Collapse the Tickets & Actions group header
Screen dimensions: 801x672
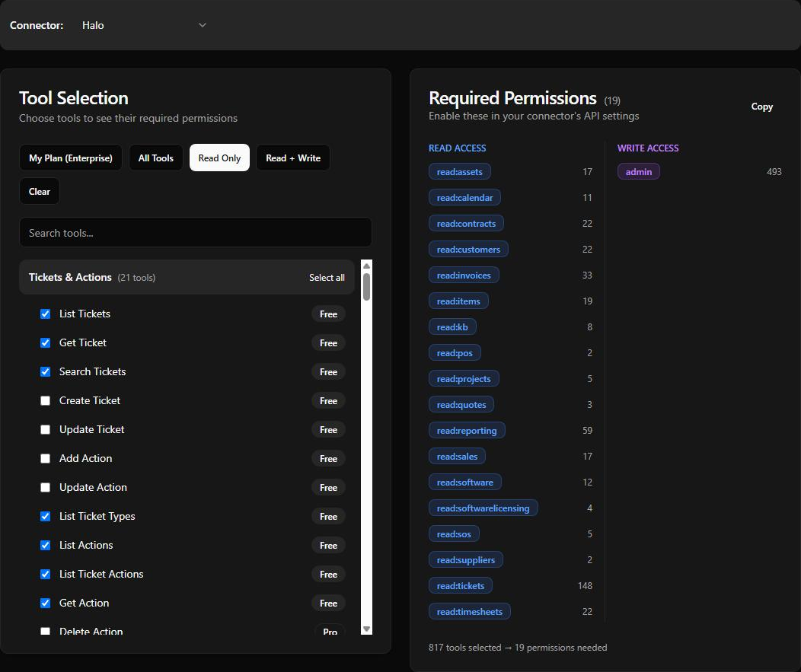point(187,277)
